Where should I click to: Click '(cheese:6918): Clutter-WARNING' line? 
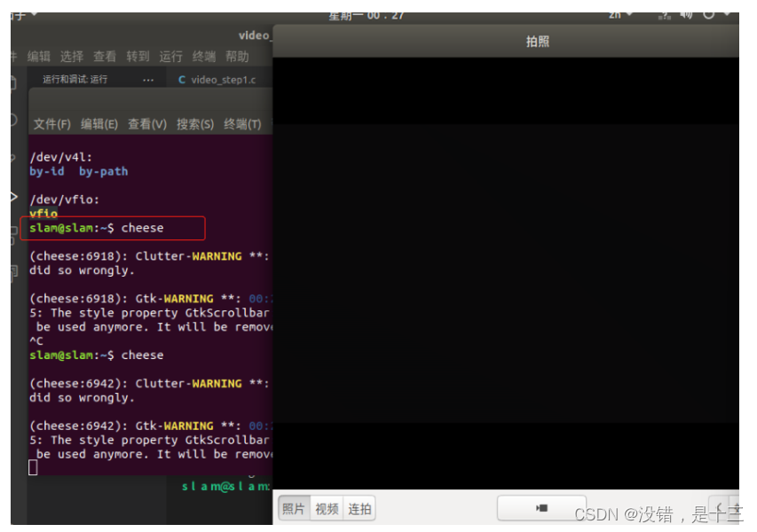pyautogui.click(x=150, y=256)
